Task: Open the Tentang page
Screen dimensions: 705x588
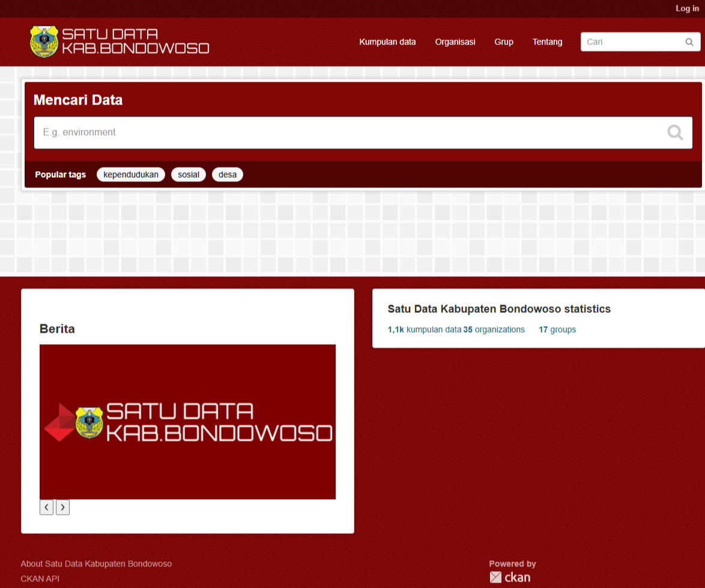Action: [x=547, y=42]
